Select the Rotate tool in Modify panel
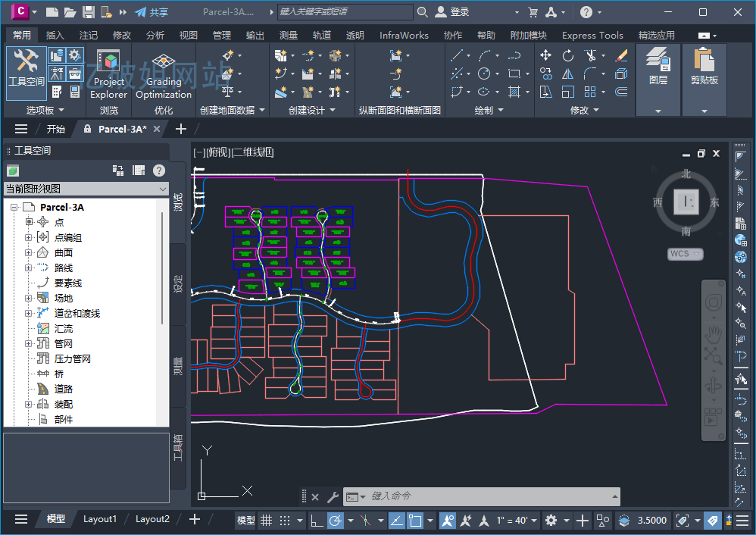Image resolution: width=756 pixels, height=535 pixels. [568, 55]
